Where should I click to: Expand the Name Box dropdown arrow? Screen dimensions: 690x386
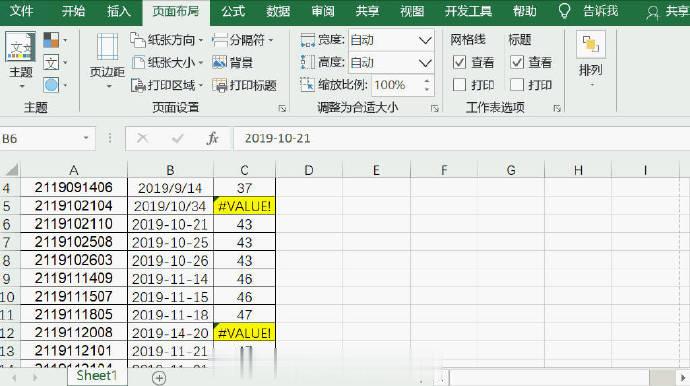coord(86,139)
